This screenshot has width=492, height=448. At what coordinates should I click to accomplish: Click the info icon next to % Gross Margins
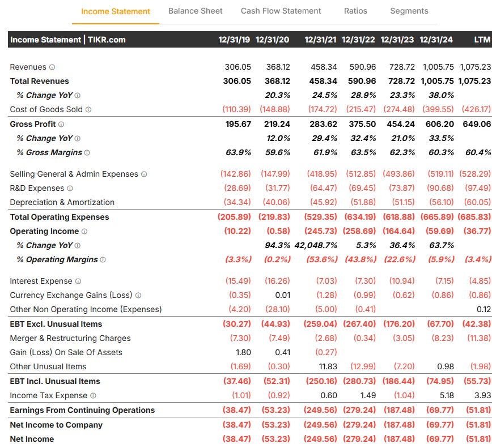pos(87,153)
